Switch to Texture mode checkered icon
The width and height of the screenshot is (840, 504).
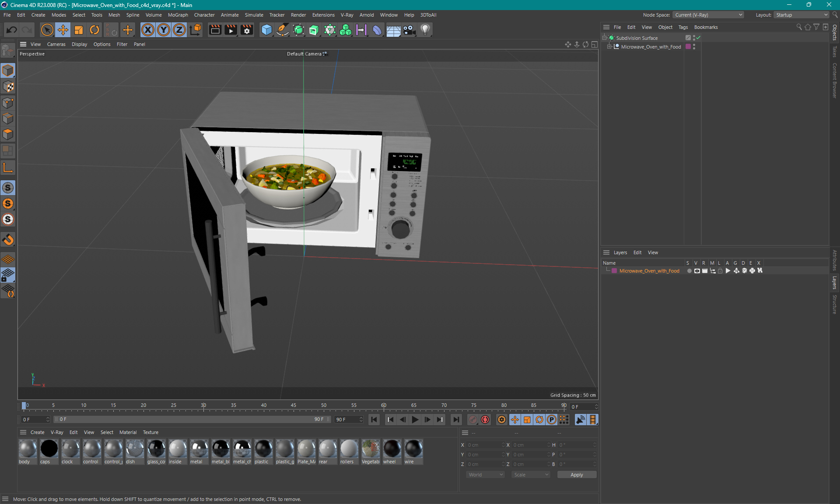(x=8, y=87)
